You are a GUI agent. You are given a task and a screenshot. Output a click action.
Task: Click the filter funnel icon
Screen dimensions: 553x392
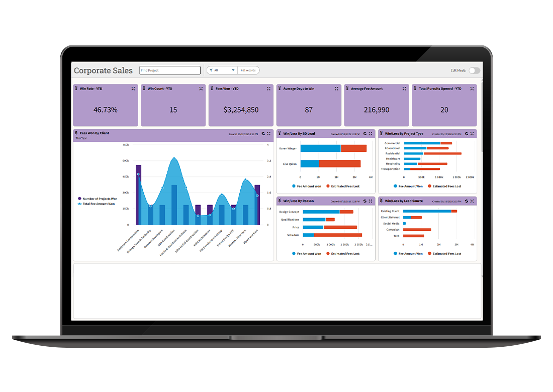point(212,70)
